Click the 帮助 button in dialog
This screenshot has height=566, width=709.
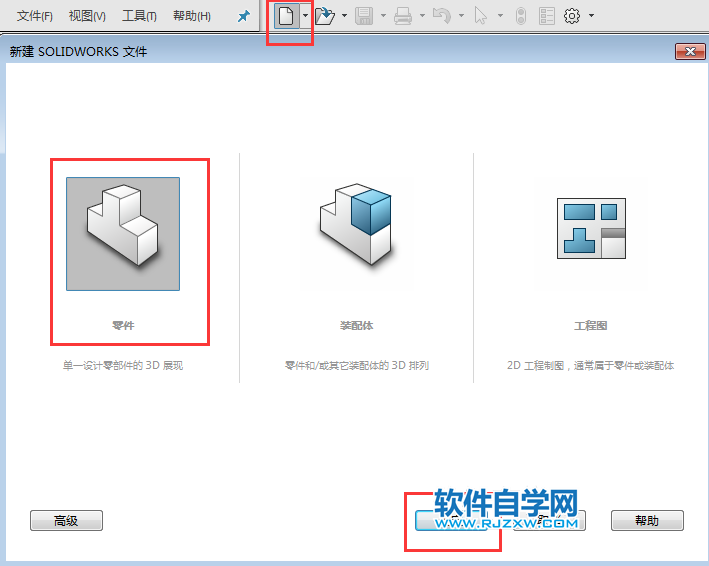pyautogui.click(x=647, y=520)
